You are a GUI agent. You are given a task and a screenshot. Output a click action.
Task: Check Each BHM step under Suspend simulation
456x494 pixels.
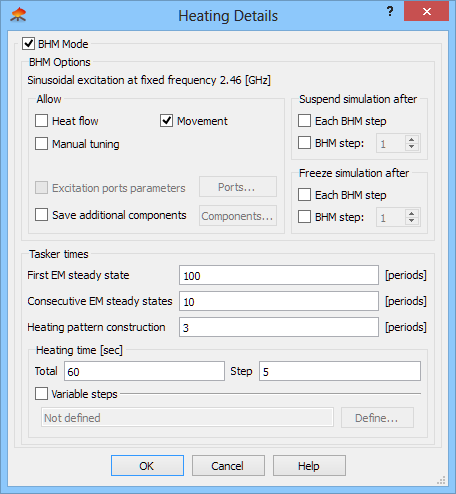[x=304, y=121]
